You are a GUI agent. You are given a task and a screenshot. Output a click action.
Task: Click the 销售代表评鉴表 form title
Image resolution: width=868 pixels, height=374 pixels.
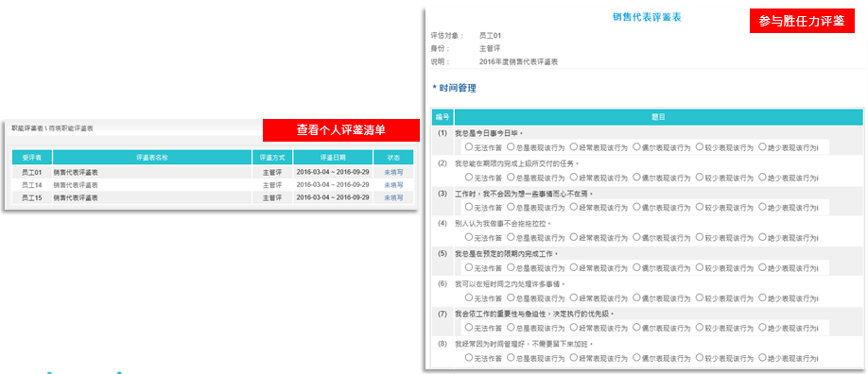click(647, 17)
